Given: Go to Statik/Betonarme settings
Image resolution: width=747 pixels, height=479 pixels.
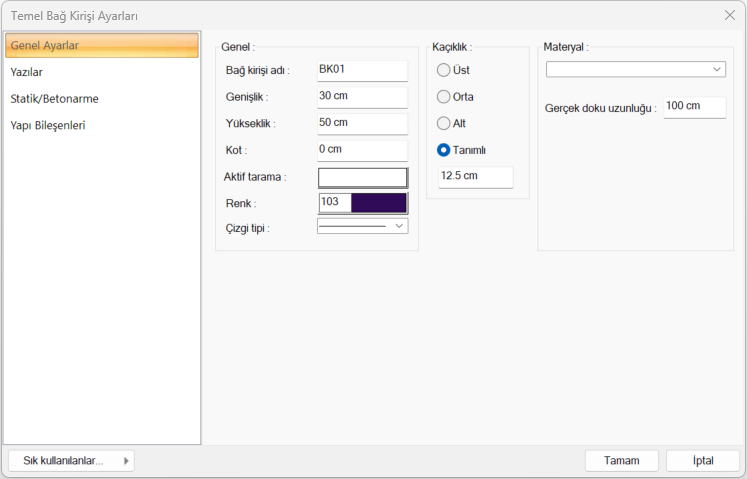Looking at the screenshot, I should pyautogui.click(x=100, y=99).
